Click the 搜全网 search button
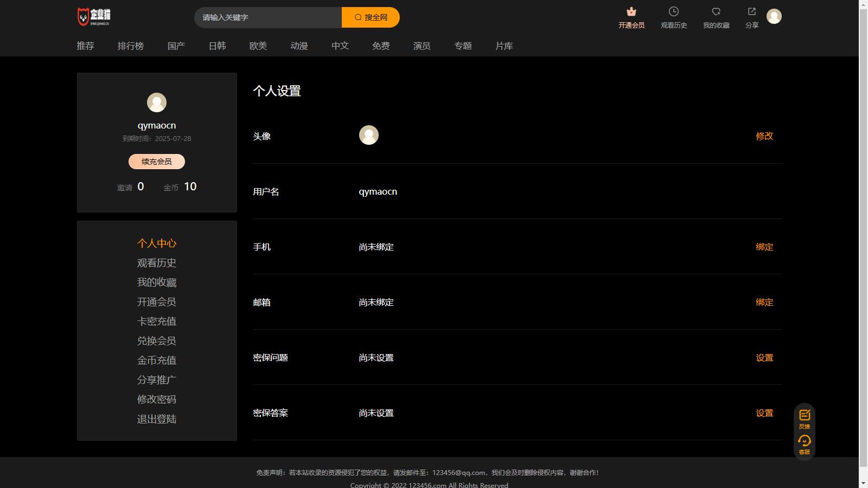 click(x=371, y=17)
